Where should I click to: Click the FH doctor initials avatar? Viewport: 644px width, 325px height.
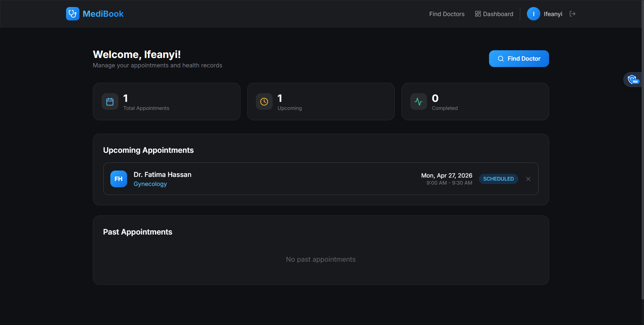coord(119,179)
